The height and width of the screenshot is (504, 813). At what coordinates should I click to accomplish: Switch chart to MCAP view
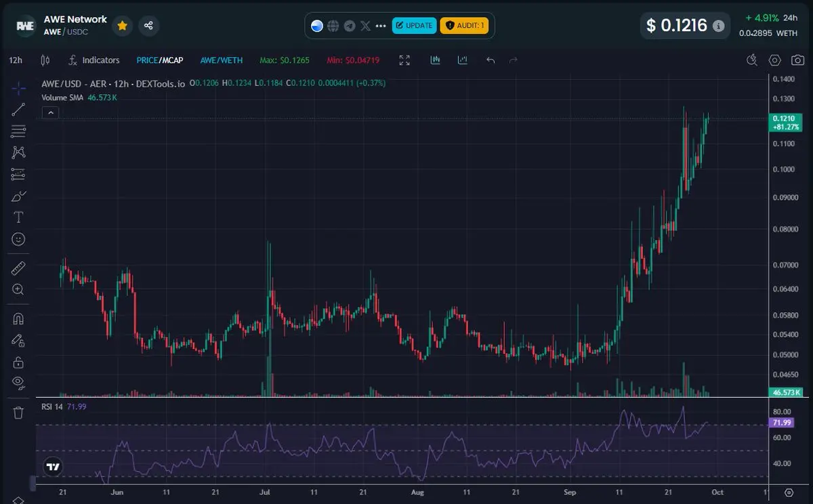172,60
